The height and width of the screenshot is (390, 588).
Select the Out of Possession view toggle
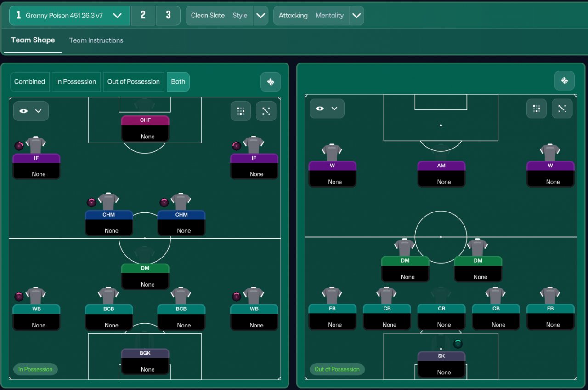tap(134, 82)
